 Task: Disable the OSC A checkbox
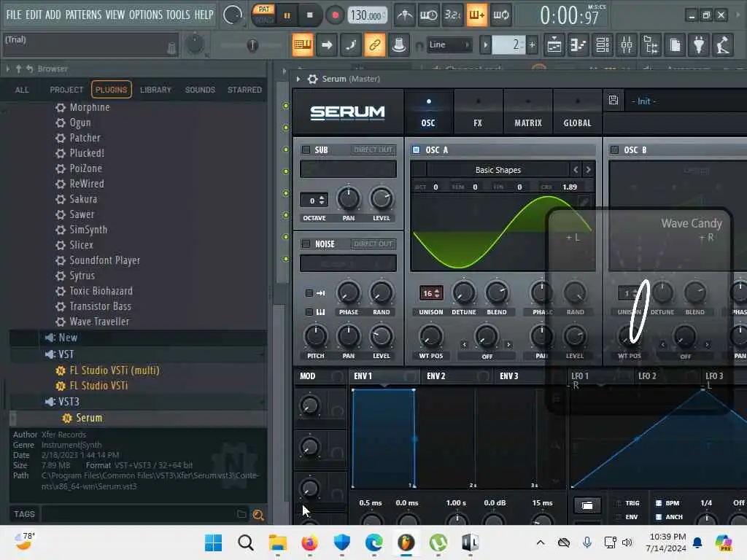[x=416, y=150]
